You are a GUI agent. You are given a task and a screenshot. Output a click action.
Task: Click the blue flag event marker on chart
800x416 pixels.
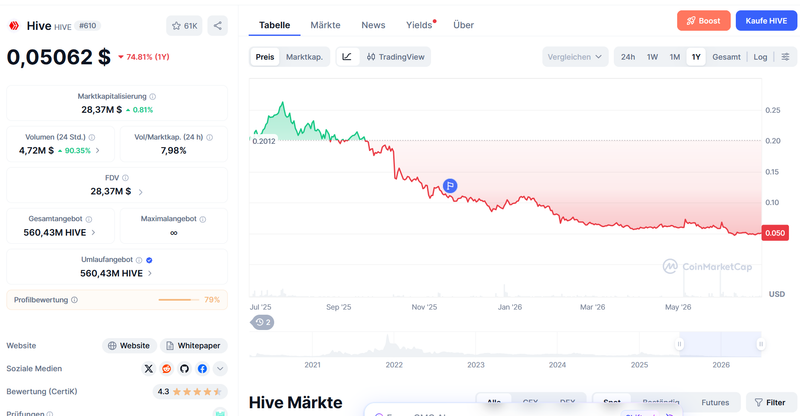449,186
